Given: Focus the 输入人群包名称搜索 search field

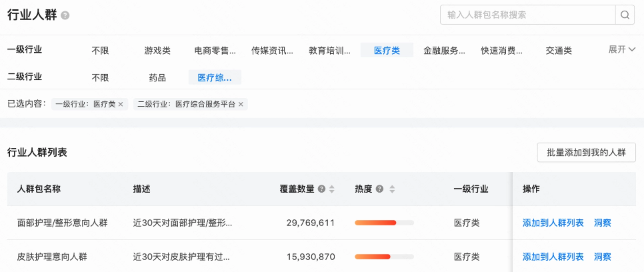Looking at the screenshot, I should 528,15.
